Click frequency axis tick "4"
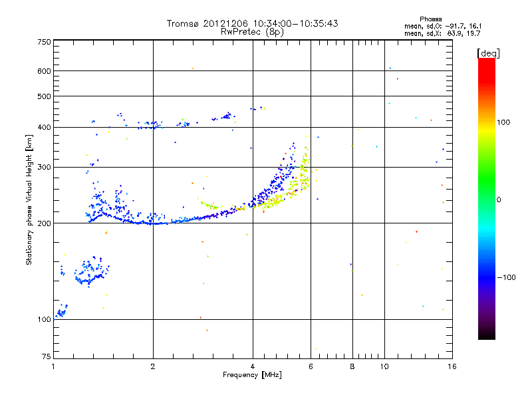Screen dimensions: 532x399 point(253,366)
